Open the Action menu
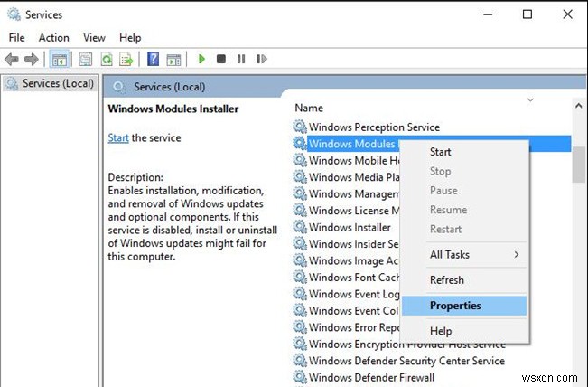Image resolution: width=588 pixels, height=387 pixels. tap(53, 38)
